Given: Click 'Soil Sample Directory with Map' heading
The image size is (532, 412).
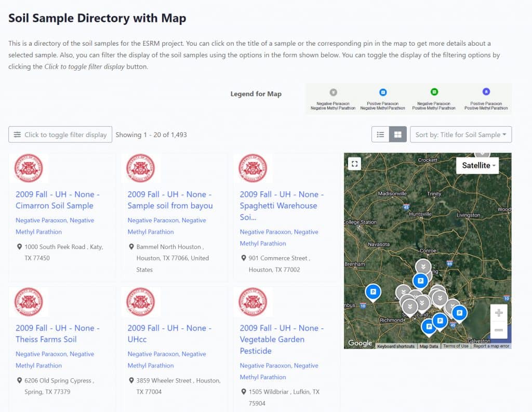Looking at the screenshot, I should pos(97,18).
